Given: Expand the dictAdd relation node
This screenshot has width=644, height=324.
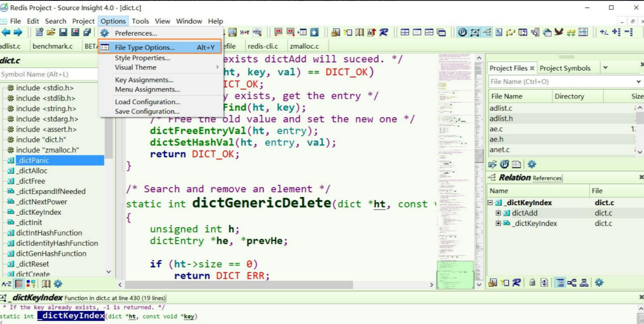Looking at the screenshot, I should pos(498,213).
